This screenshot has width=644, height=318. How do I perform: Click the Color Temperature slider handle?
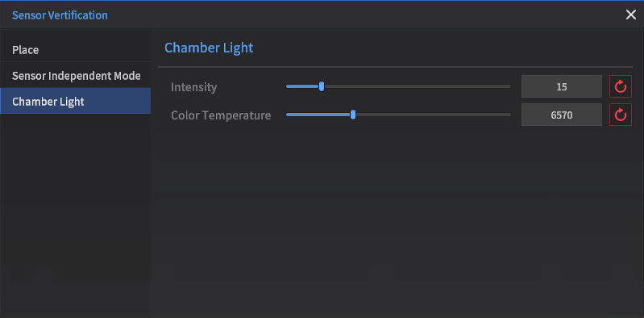click(353, 115)
